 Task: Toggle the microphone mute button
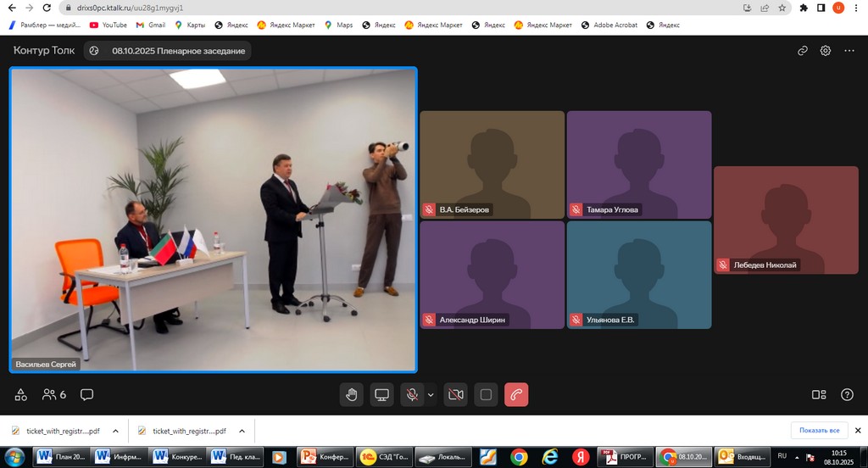click(413, 394)
